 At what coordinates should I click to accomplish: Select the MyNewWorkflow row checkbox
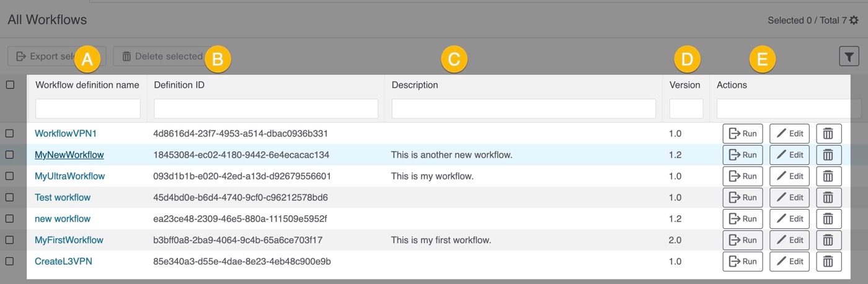10,154
